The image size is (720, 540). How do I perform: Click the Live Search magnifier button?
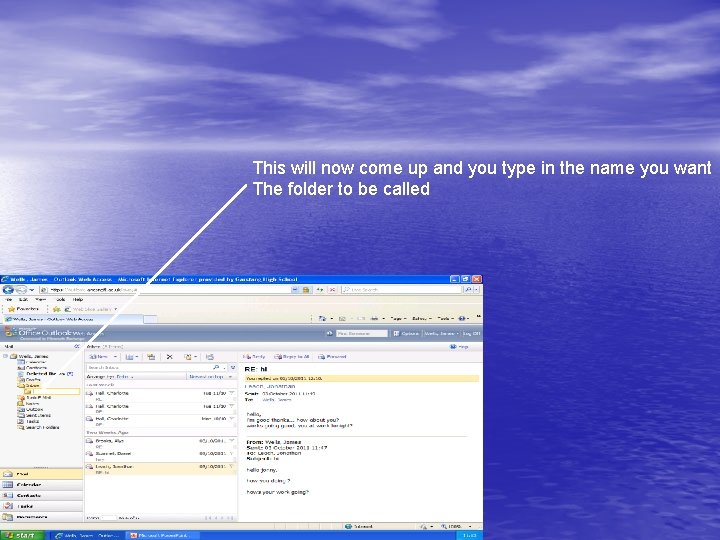click(x=468, y=290)
